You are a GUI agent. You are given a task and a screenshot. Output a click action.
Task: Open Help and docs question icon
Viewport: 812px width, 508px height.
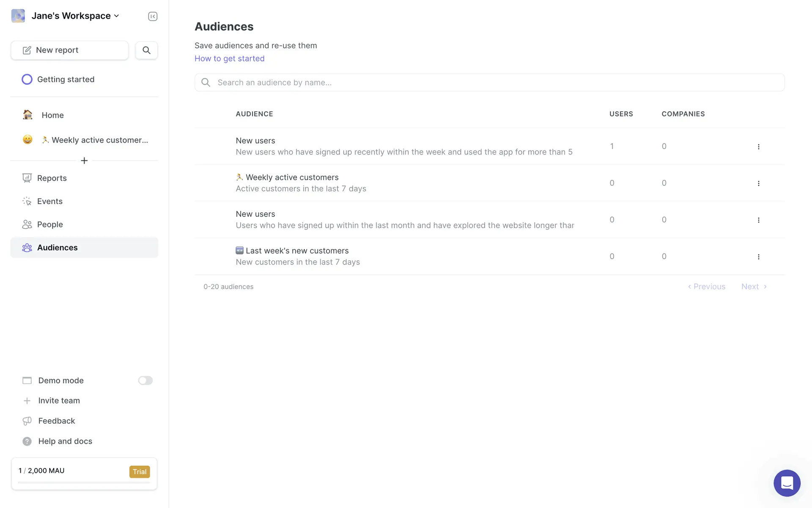tap(27, 441)
